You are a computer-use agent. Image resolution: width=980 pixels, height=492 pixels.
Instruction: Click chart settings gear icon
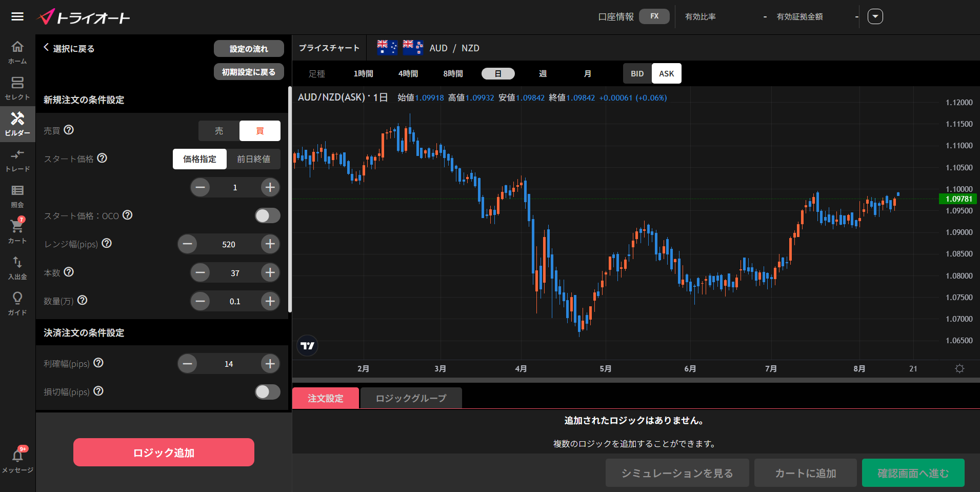tap(959, 368)
